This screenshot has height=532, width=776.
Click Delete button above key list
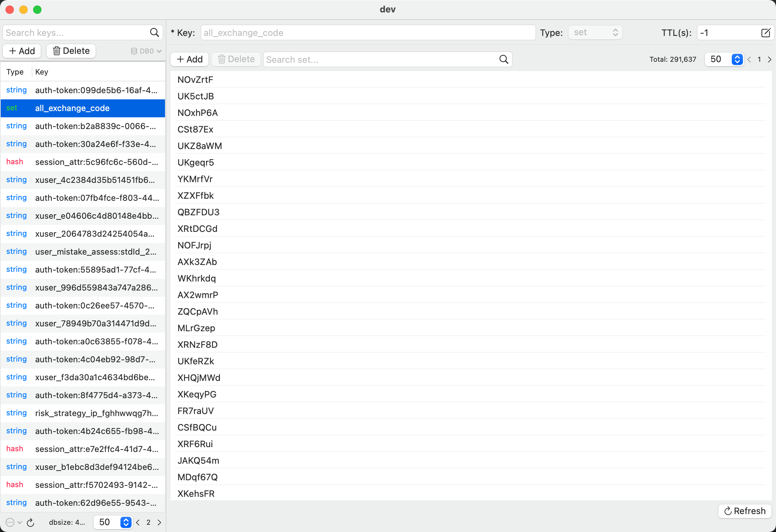coord(71,51)
